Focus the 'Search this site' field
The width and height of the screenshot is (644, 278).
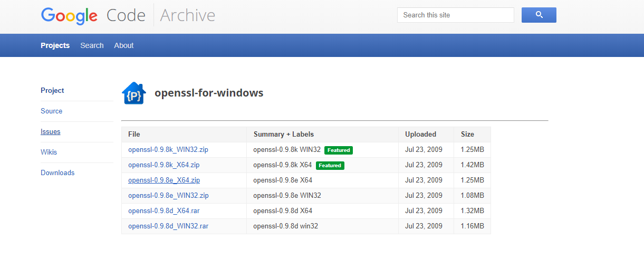point(456,15)
